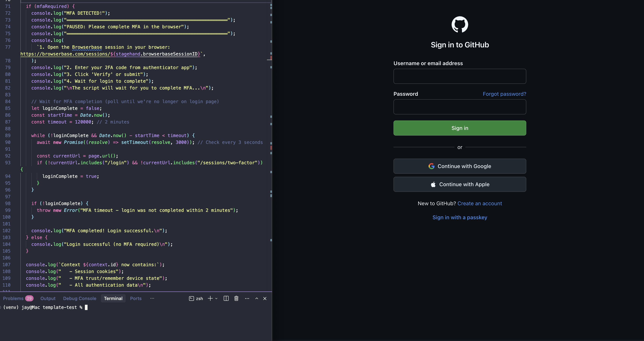
Task: Switch to the Ports tab
Action: coord(135,298)
